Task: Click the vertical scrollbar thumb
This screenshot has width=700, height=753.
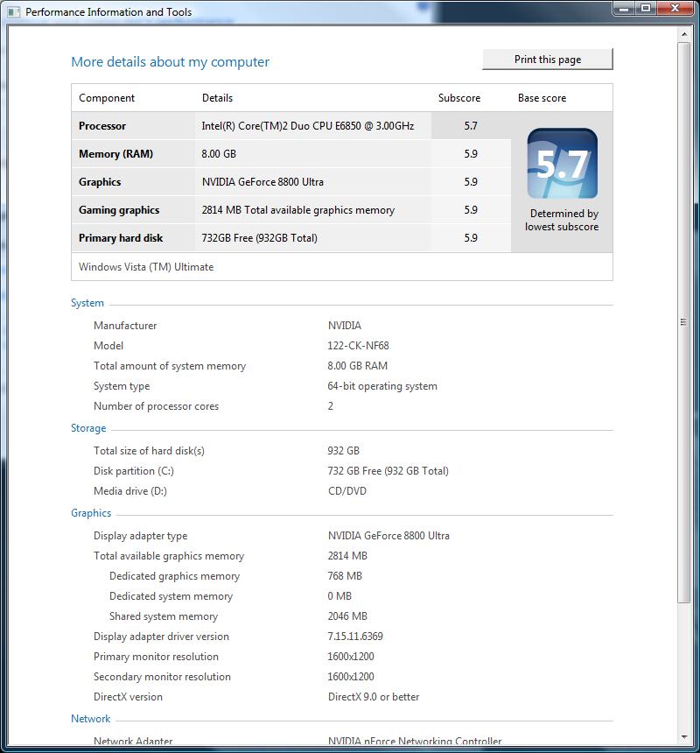Action: point(684,322)
